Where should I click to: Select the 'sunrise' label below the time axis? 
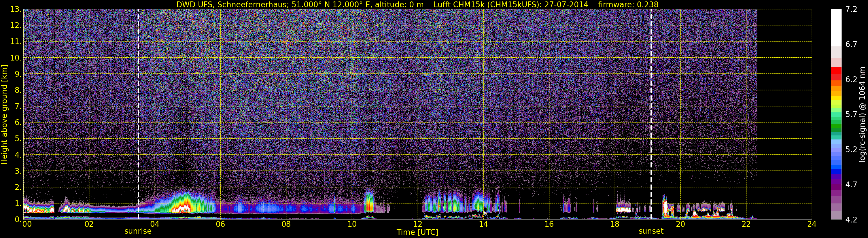coord(138,231)
